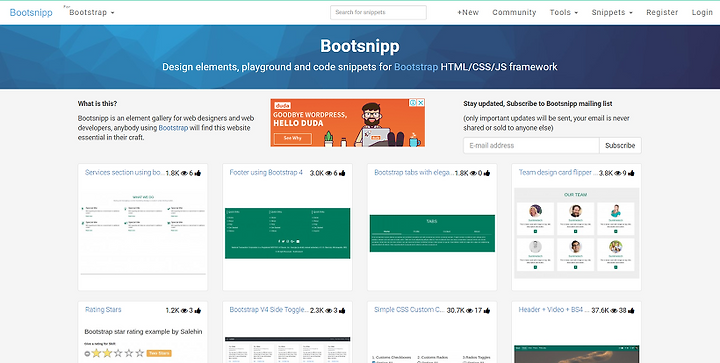Image resolution: width=720 pixels, height=363 pixels.
Task: Click +New in the navigation bar
Action: coord(468,12)
